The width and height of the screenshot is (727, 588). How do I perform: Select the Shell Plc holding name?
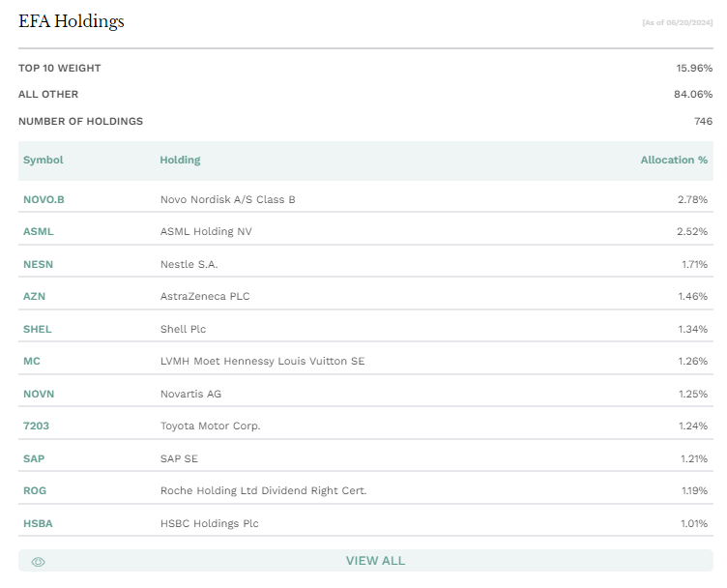tap(183, 329)
